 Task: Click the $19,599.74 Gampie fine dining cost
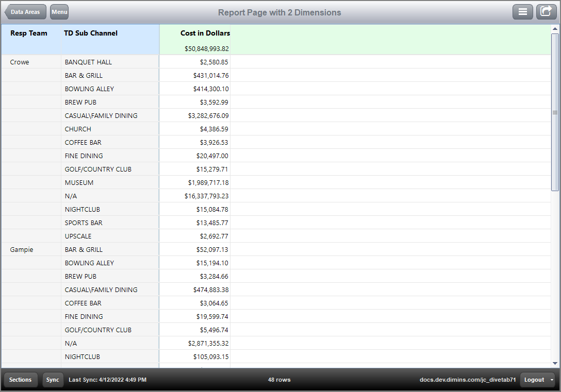point(212,317)
